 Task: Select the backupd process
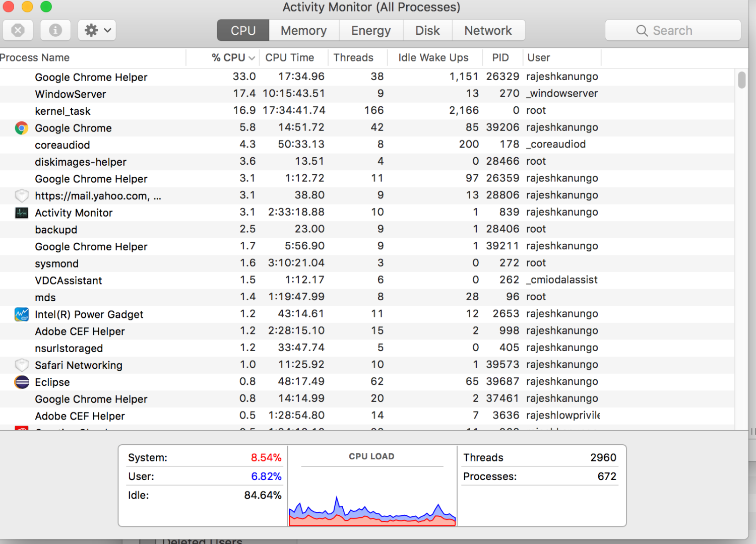point(367,230)
